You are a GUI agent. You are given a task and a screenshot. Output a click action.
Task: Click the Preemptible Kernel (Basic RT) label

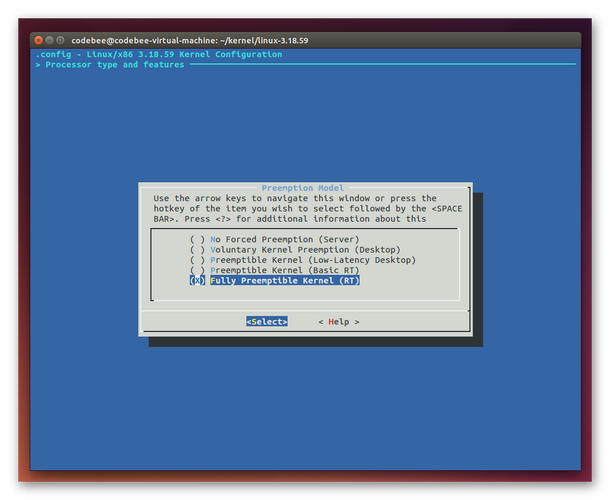click(284, 270)
